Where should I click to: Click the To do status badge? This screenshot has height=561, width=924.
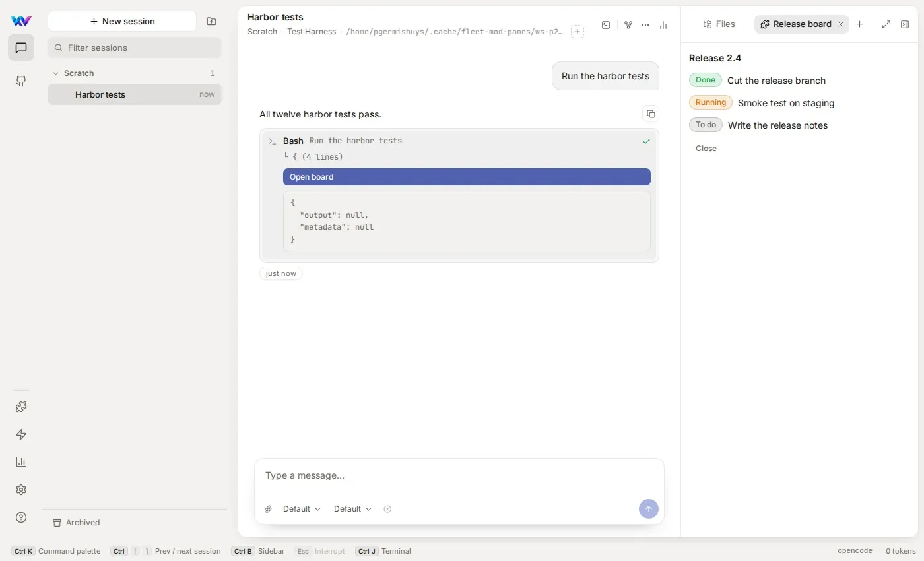pos(706,125)
